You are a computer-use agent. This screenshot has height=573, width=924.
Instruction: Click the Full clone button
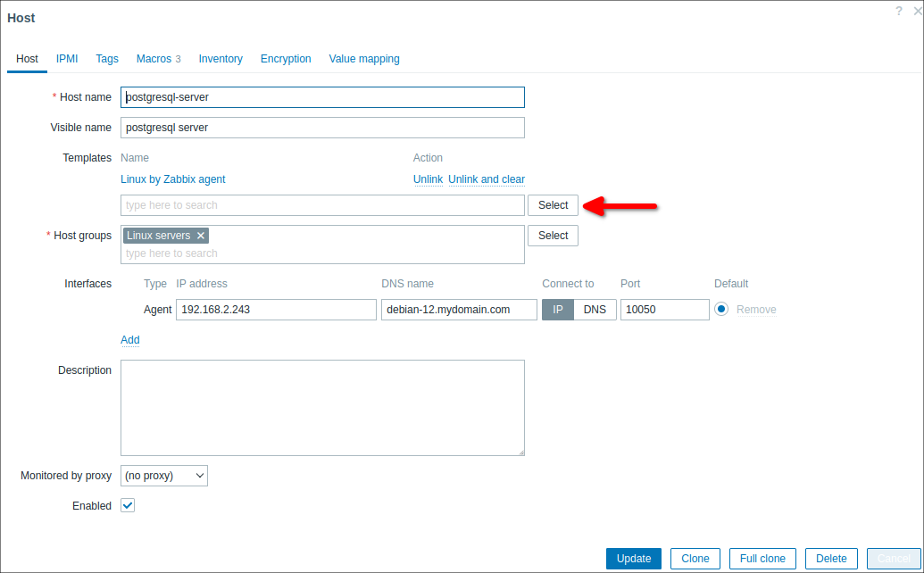click(762, 557)
